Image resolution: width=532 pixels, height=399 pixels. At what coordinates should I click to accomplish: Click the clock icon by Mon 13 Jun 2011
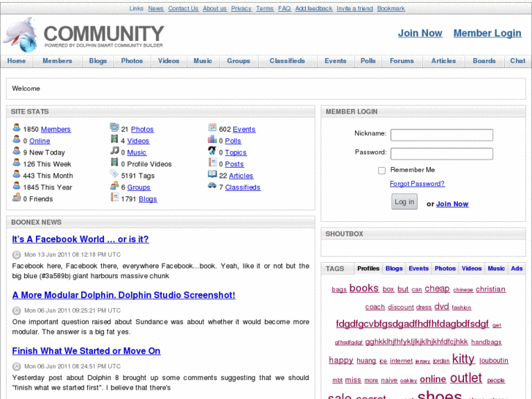[x=16, y=255]
